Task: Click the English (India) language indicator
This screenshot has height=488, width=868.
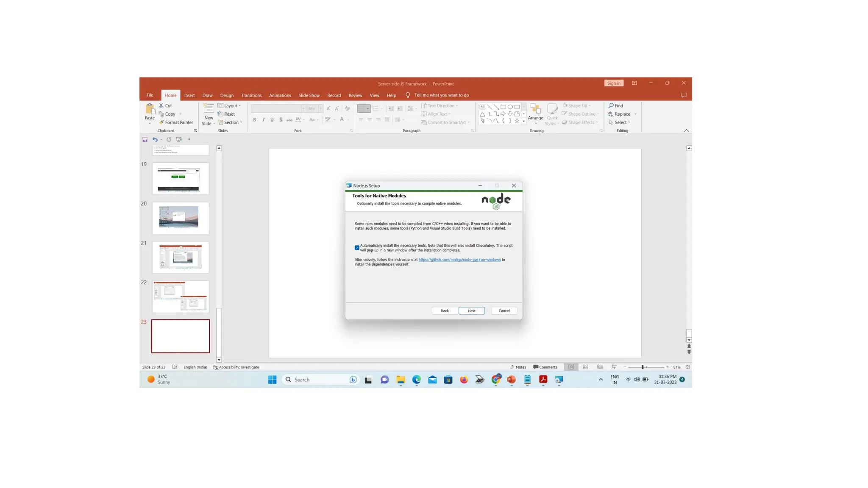Action: click(195, 367)
